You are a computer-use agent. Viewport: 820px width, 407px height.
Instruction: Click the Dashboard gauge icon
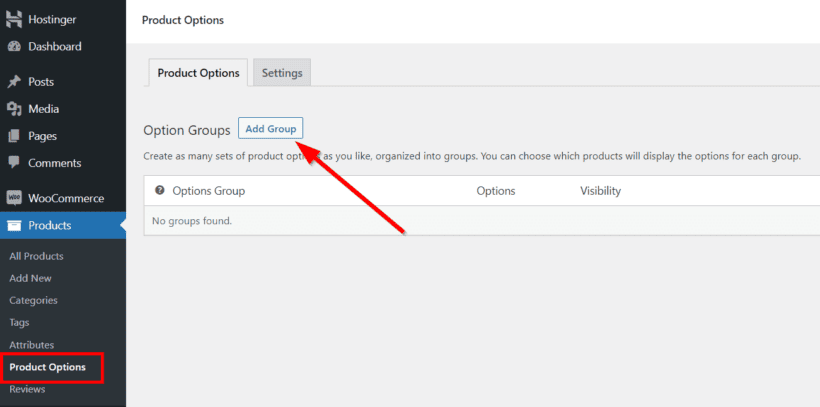[14, 47]
